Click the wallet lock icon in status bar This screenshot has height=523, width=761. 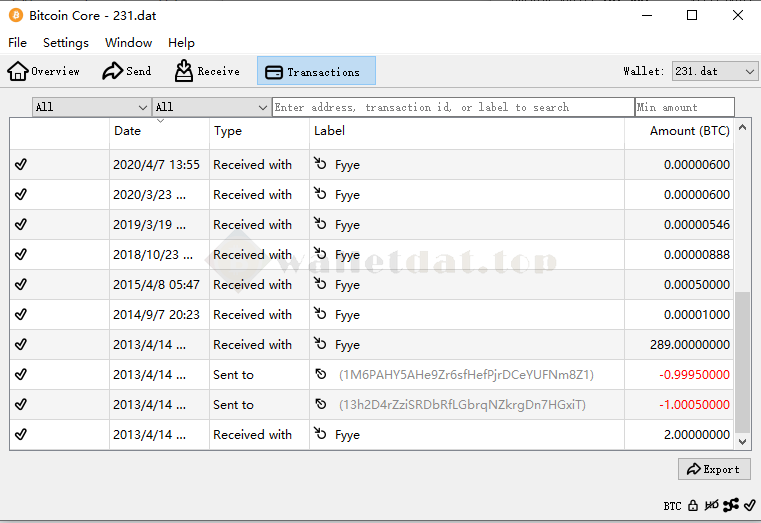coord(693,506)
